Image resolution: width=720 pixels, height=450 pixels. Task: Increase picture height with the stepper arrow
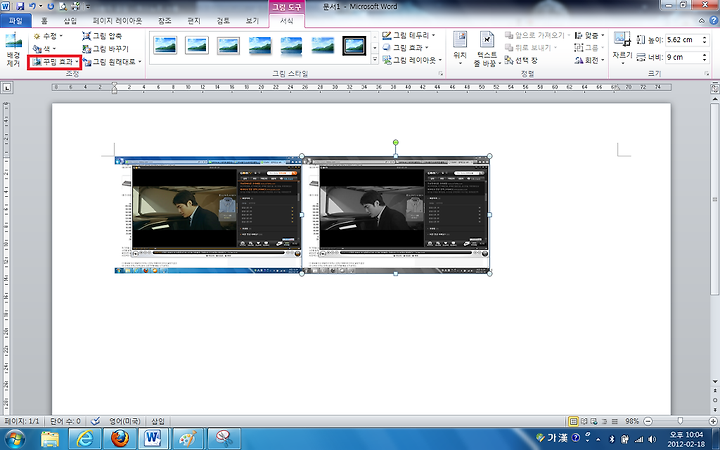(705, 37)
